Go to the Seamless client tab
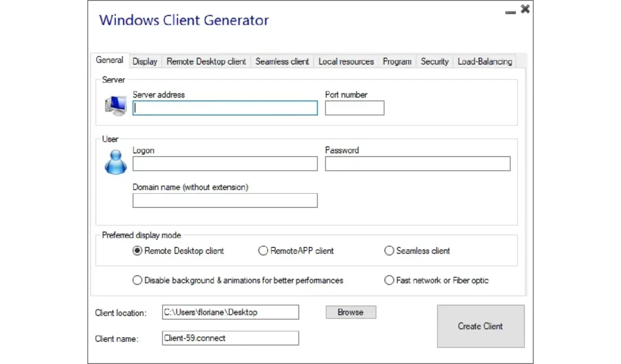This screenshot has height=364, width=621. (x=282, y=61)
